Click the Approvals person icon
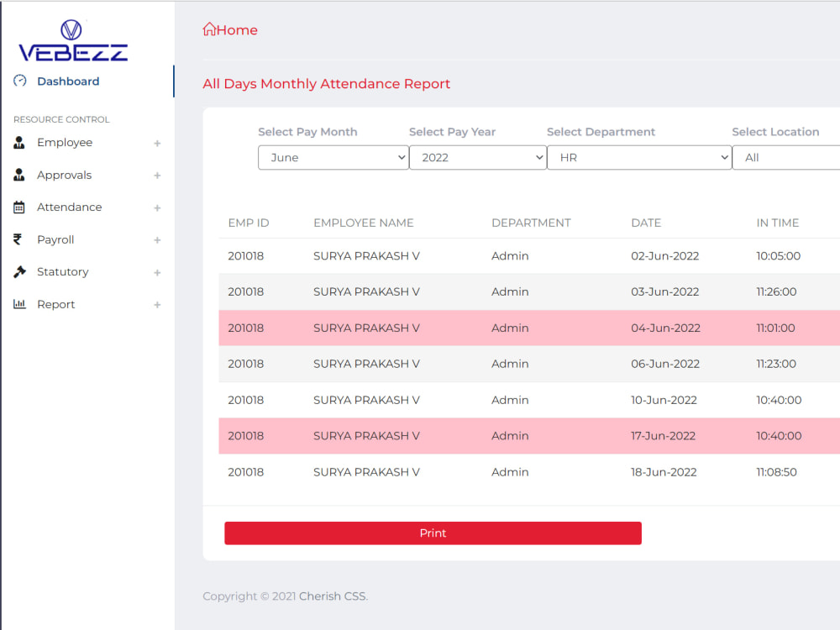This screenshot has height=630, width=840. click(x=19, y=176)
